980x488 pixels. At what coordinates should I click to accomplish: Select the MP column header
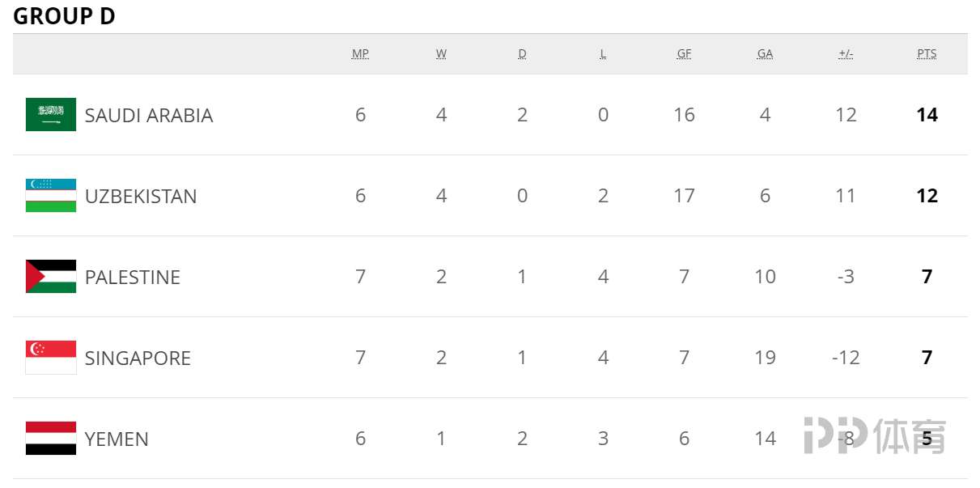(360, 54)
